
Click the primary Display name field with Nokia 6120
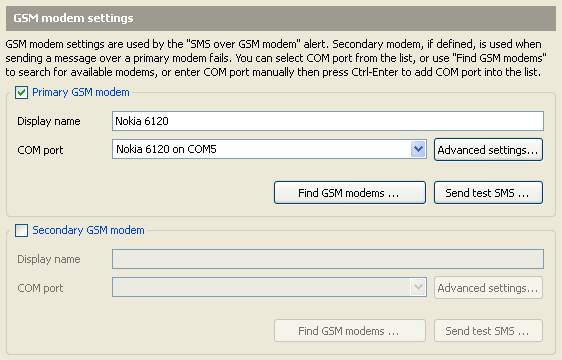[328, 121]
